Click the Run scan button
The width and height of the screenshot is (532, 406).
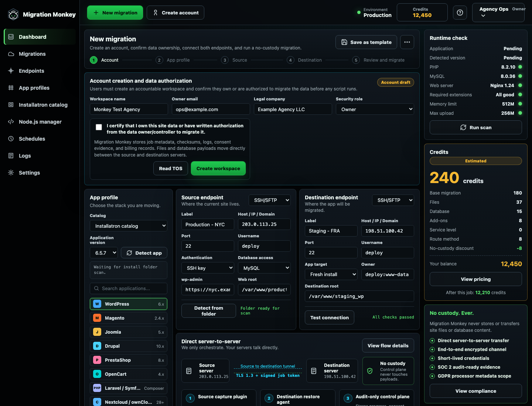pyautogui.click(x=476, y=127)
